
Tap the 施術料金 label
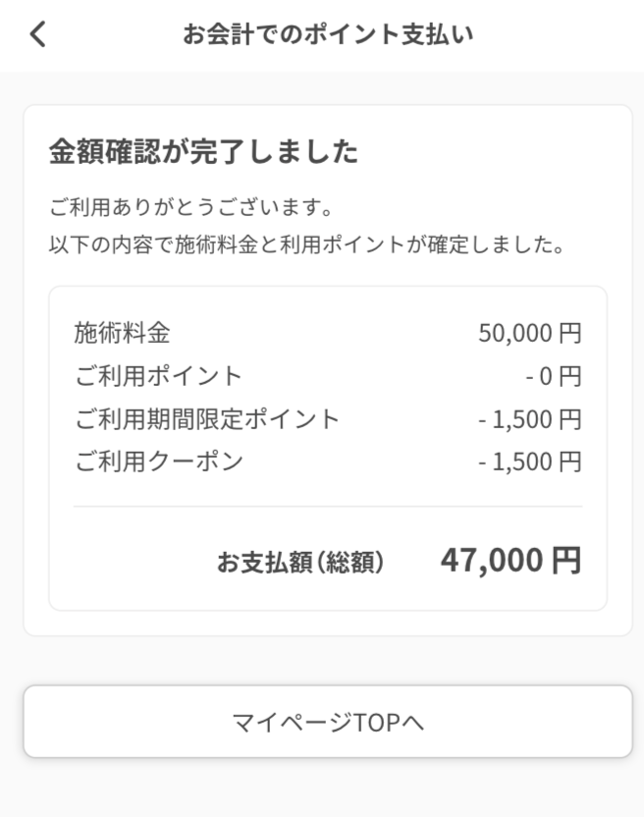122,333
